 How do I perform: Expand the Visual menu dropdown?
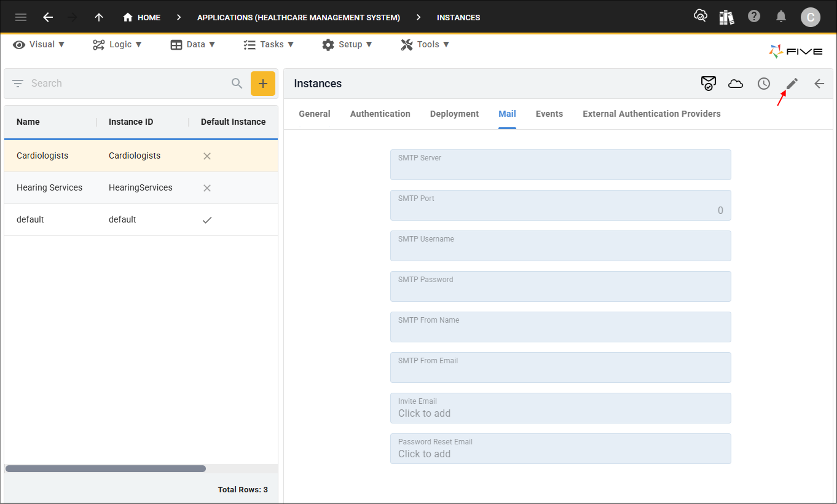pyautogui.click(x=39, y=44)
